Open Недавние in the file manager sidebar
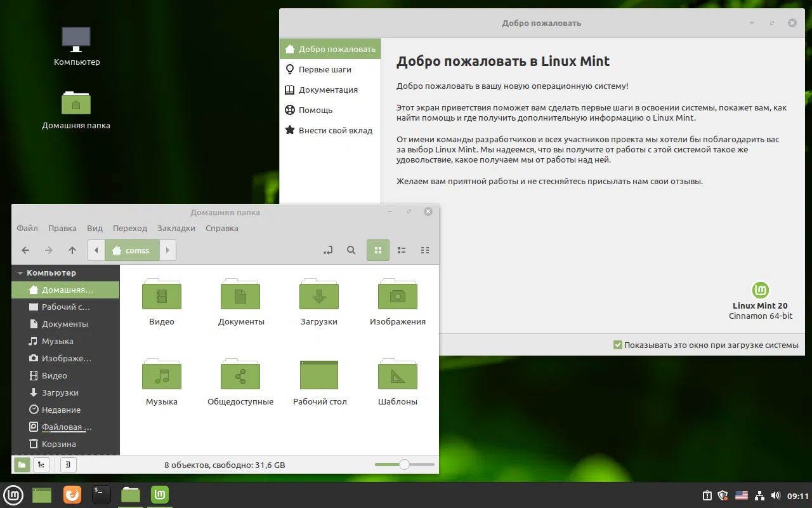The height and width of the screenshot is (508, 812). [65, 410]
